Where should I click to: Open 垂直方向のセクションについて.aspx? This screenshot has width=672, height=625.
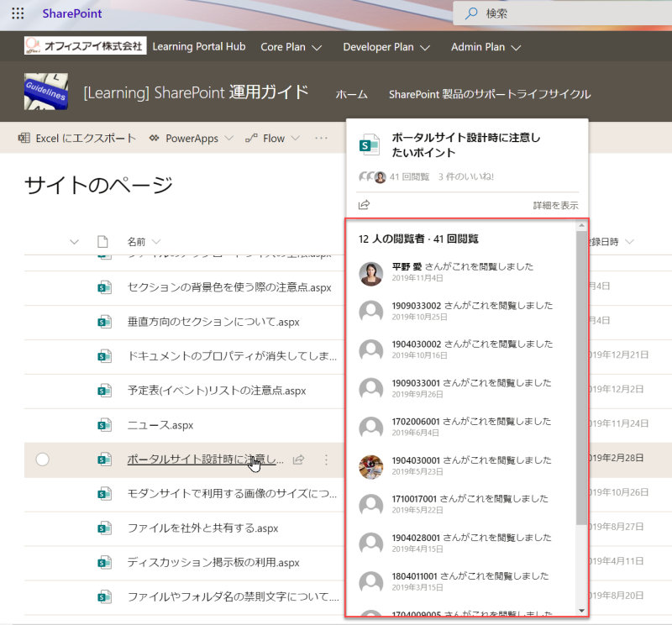pos(213,322)
